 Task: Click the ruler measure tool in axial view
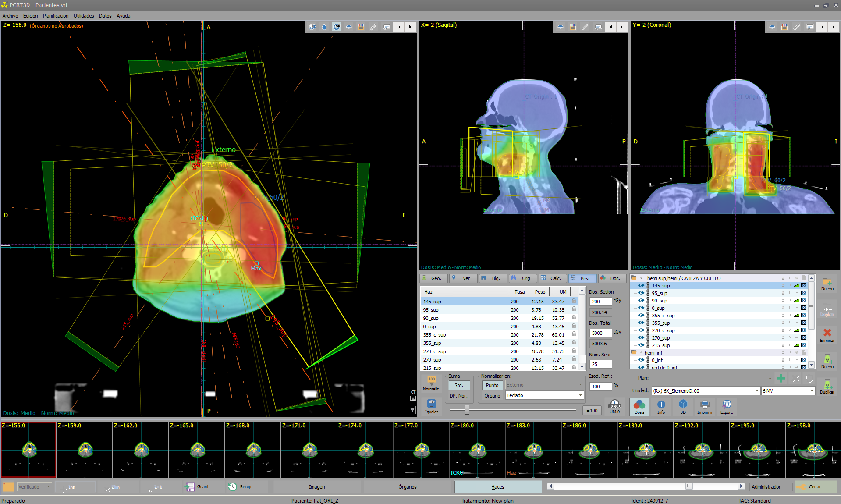click(x=373, y=27)
